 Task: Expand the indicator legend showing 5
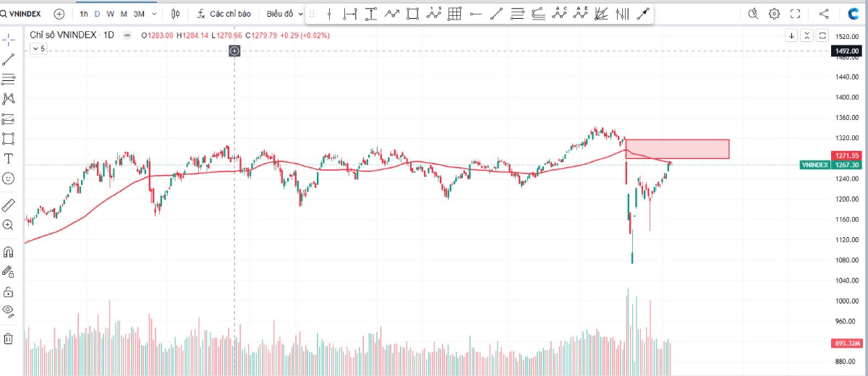38,48
